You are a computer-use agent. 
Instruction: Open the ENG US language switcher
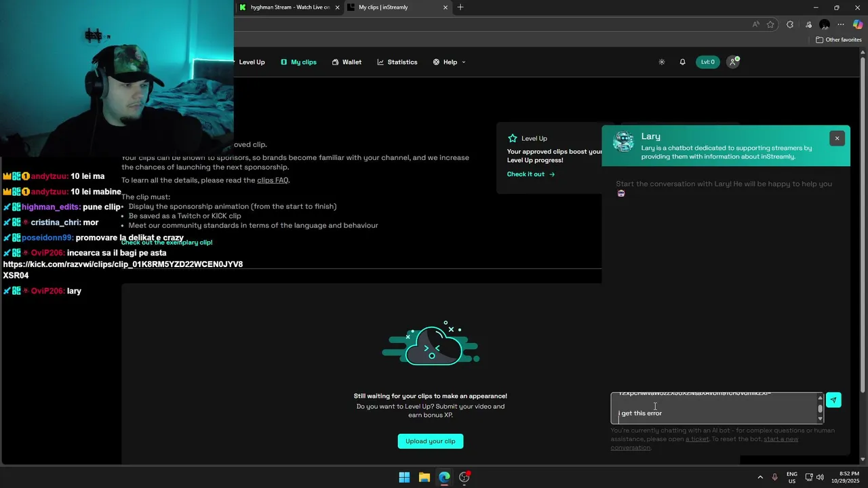(792, 477)
